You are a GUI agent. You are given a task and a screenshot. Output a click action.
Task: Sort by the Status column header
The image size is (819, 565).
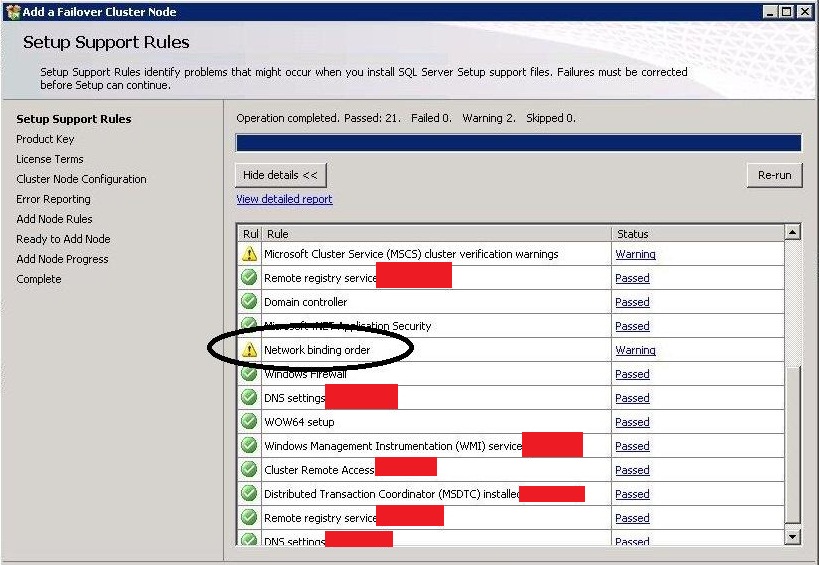point(698,233)
